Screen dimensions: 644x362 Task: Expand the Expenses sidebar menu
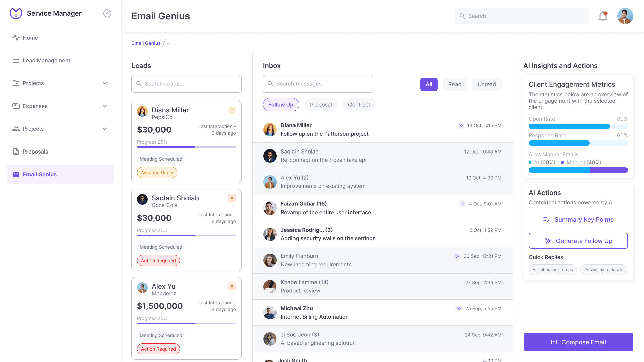coord(105,106)
